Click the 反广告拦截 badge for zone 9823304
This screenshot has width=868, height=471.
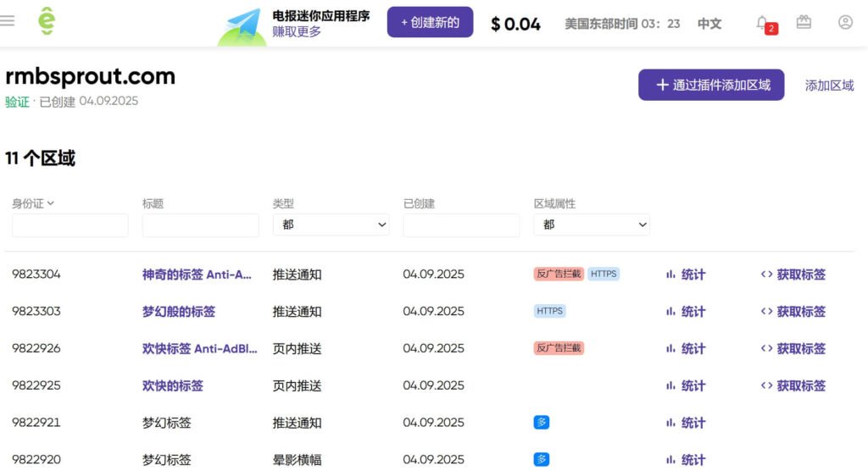[x=559, y=274]
